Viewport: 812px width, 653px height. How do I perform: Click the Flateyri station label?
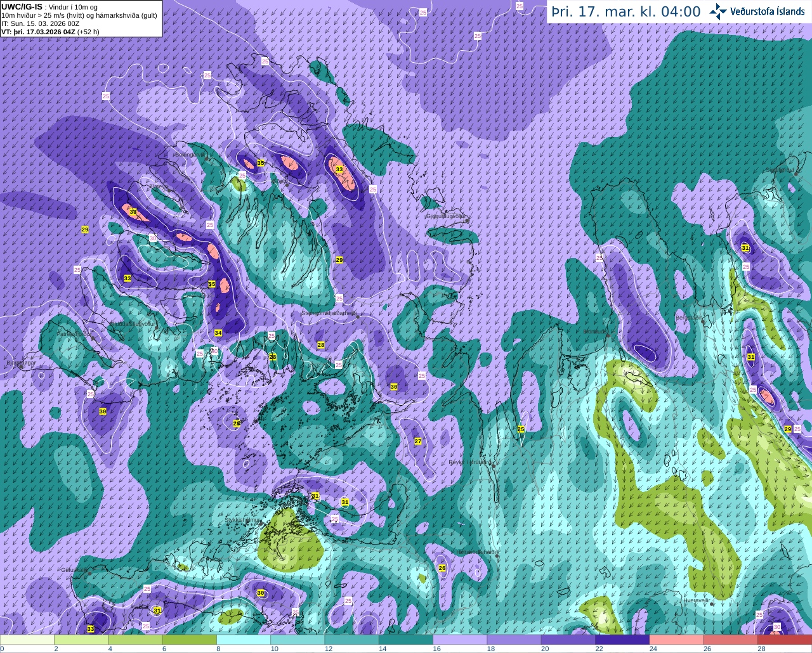[157, 186]
